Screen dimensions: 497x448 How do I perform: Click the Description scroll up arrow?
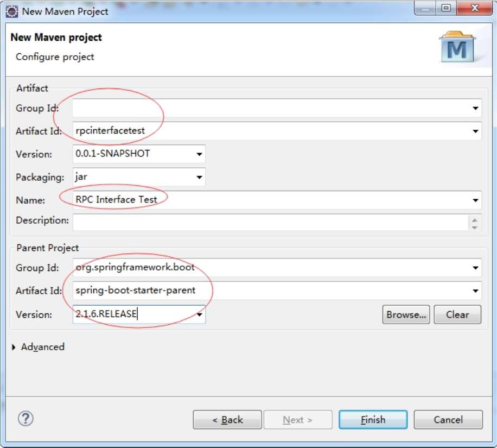[475, 219]
